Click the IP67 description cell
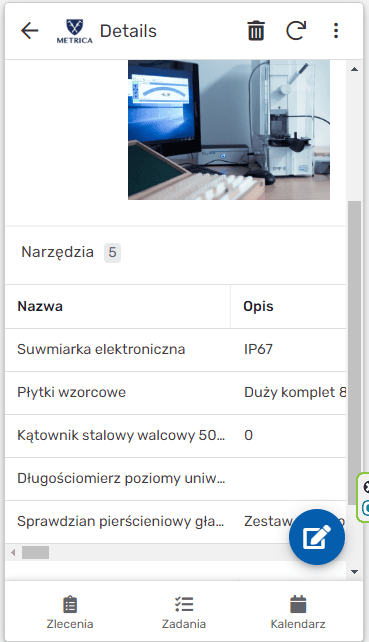This screenshot has height=642, width=369. (x=288, y=349)
